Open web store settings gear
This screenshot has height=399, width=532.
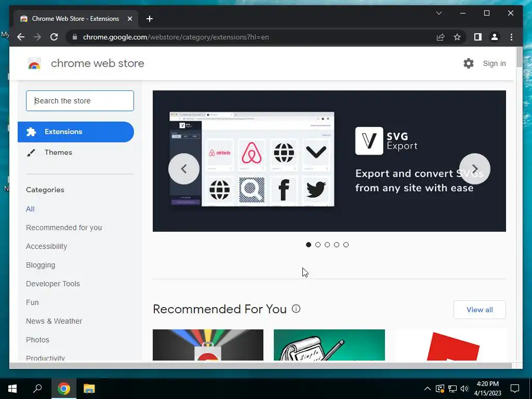(x=469, y=63)
